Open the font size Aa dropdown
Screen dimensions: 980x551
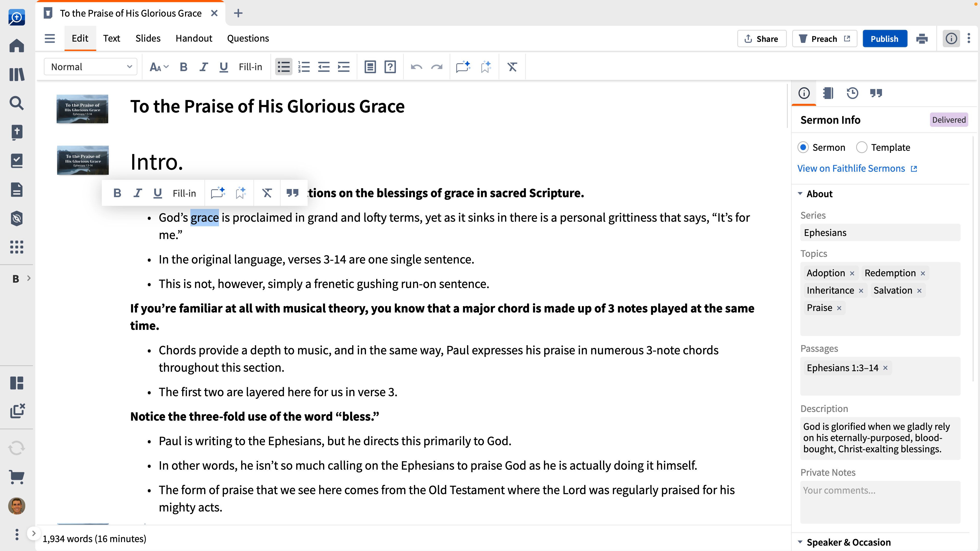159,67
